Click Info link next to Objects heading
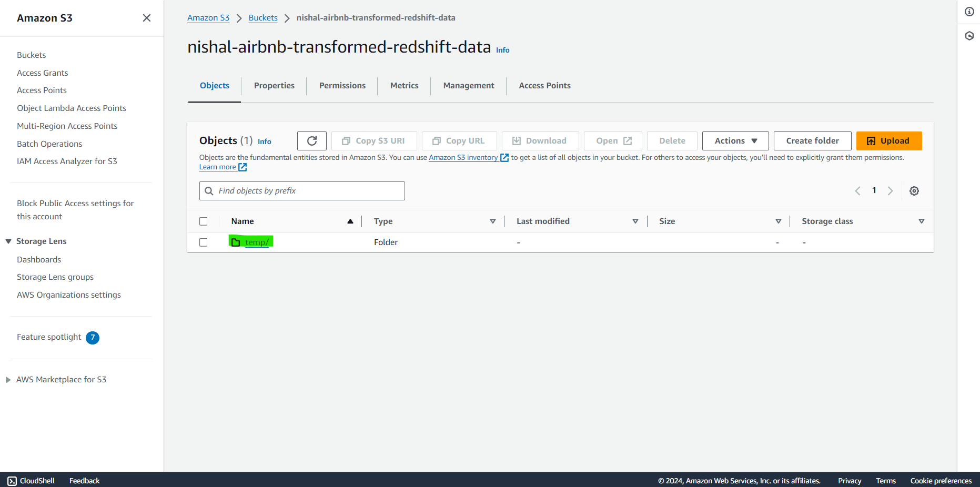Screen dimensions: 980x487 click(x=265, y=141)
